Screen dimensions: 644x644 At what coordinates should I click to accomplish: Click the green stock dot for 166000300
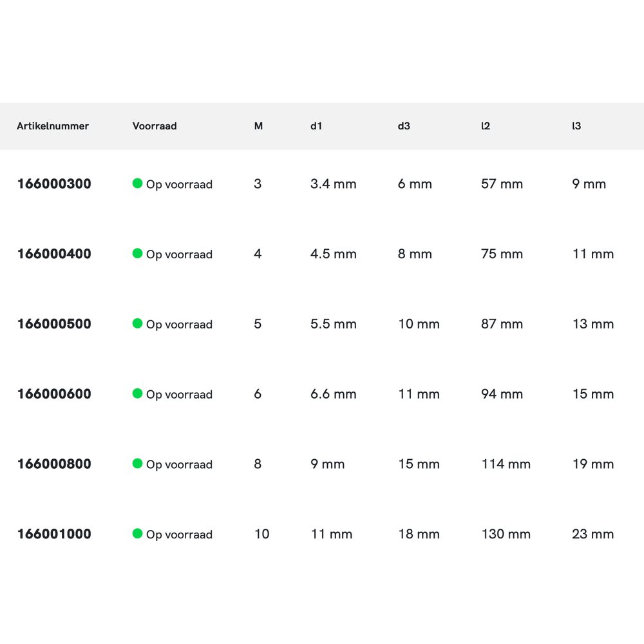click(x=137, y=184)
